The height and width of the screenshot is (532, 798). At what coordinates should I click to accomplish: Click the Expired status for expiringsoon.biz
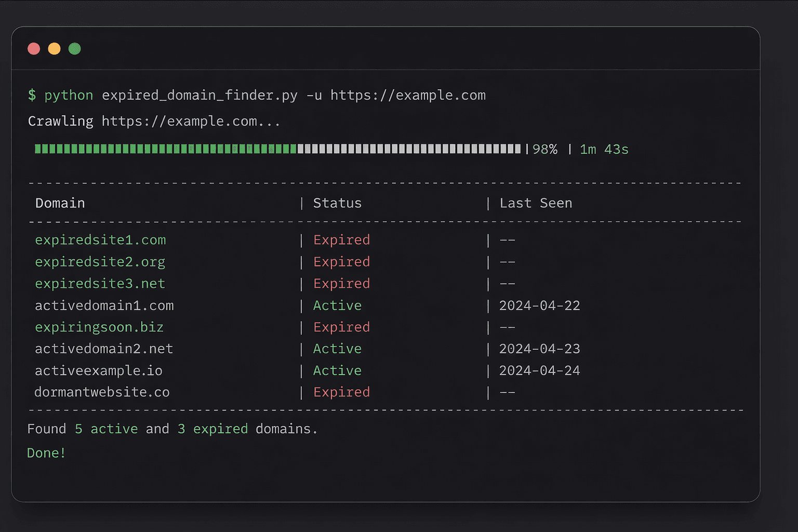341,327
